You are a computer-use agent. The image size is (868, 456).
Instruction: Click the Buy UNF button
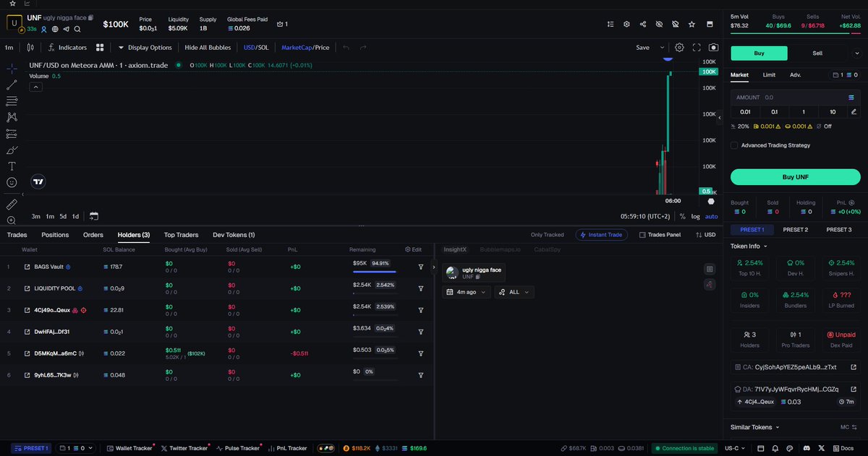[795, 177]
